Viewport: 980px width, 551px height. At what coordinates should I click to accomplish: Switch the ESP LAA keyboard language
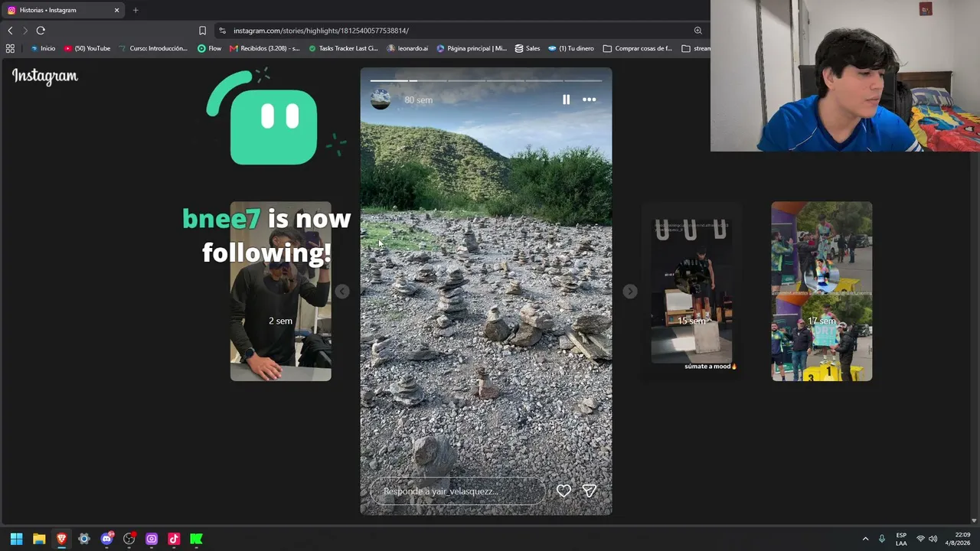point(901,539)
